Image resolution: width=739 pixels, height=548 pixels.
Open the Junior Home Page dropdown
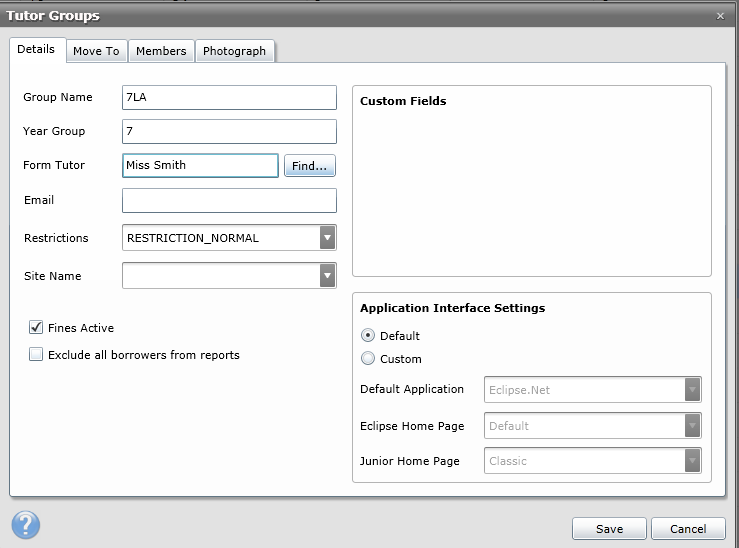point(692,461)
